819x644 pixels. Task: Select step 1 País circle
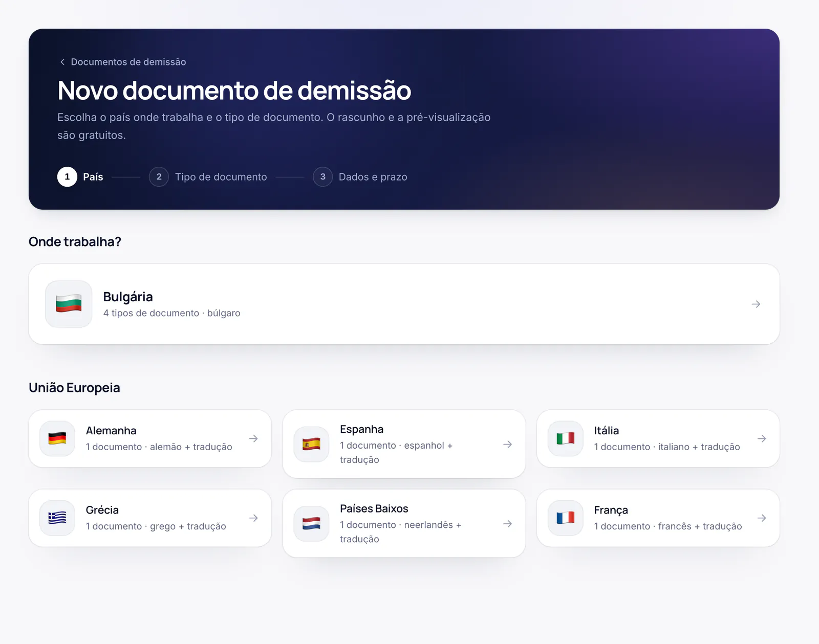click(x=67, y=176)
